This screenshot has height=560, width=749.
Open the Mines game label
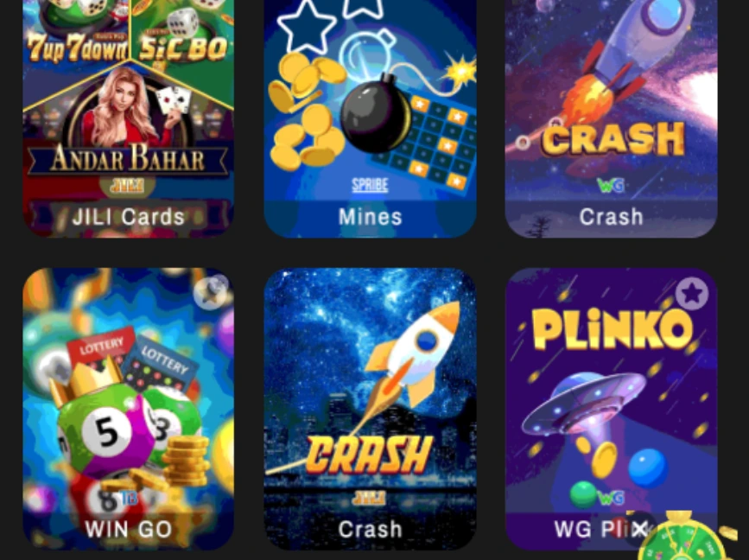click(x=371, y=218)
